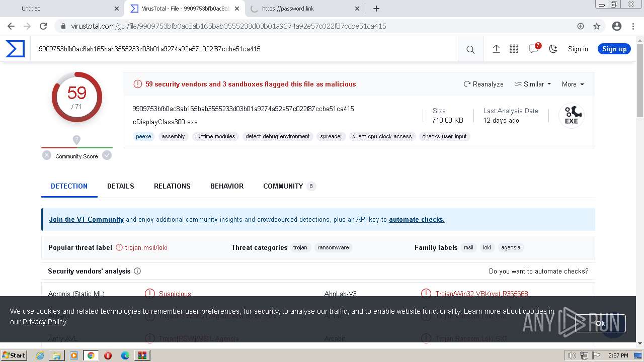Switch to the BEHAVIOR tab

pyautogui.click(x=227, y=186)
